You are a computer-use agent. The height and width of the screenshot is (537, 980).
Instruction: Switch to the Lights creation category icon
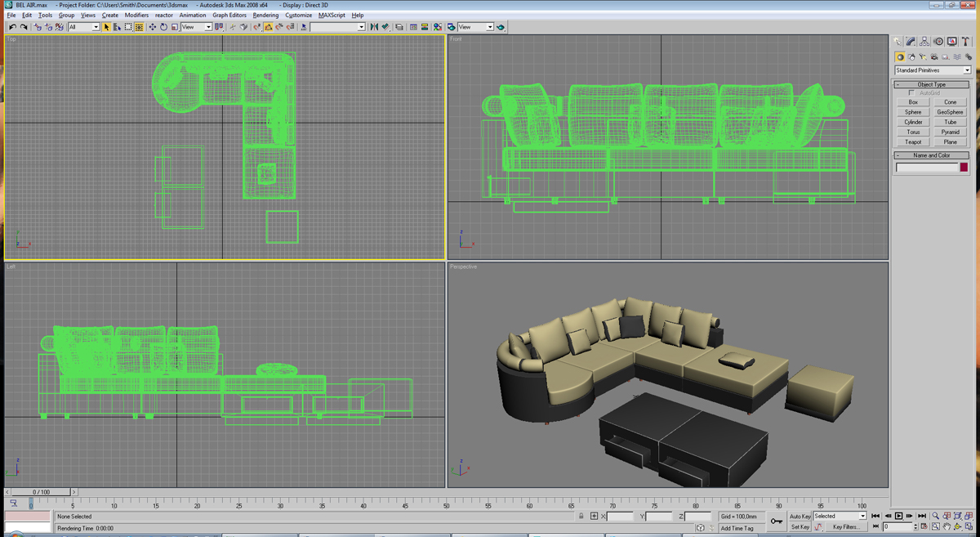click(923, 57)
